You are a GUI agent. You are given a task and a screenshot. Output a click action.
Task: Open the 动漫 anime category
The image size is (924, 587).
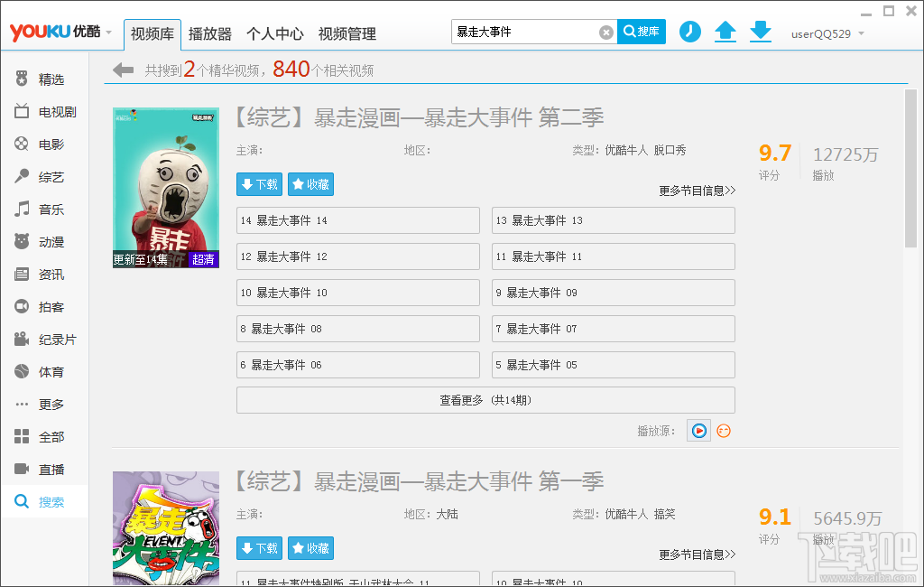tap(40, 242)
